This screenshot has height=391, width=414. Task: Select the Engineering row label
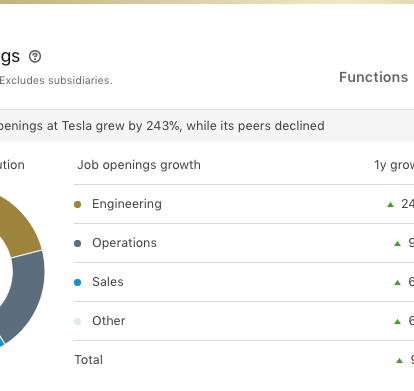coord(127,204)
